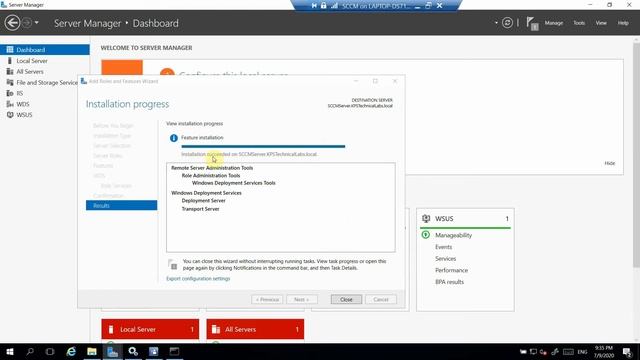Open the Tools menu
640x360 pixels.
tap(579, 23)
